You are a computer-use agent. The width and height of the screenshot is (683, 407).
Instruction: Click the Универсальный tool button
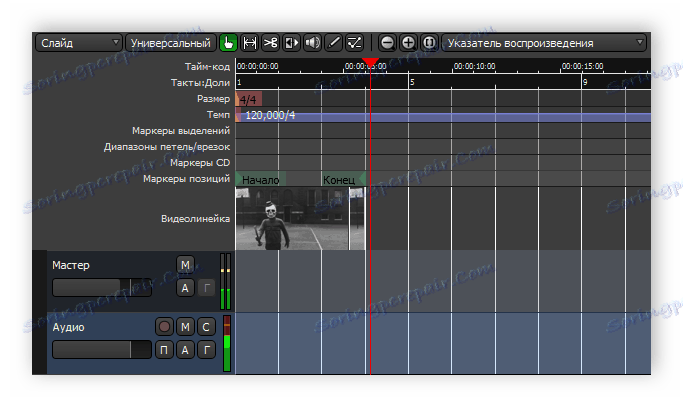pyautogui.click(x=171, y=43)
